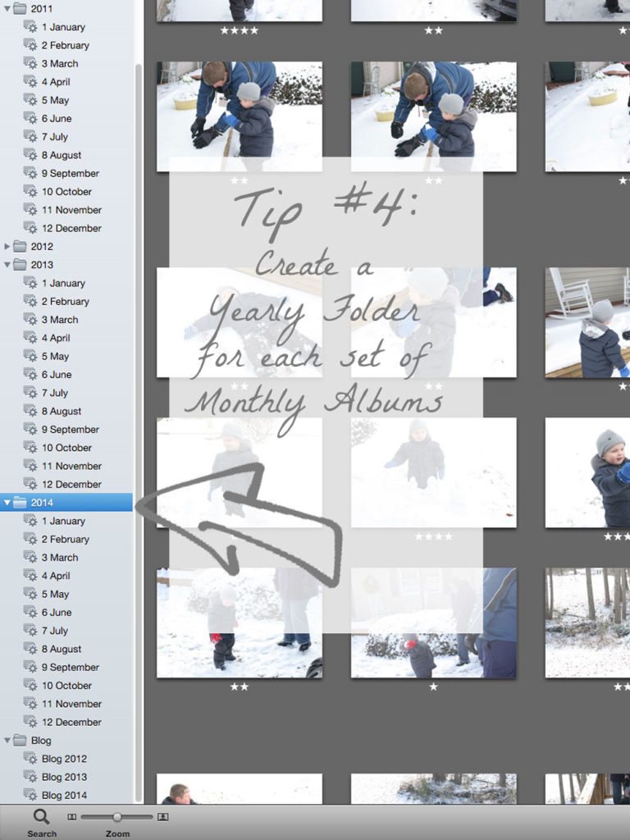
Task: Open 8 August under the 2014 folder
Action: (x=62, y=649)
